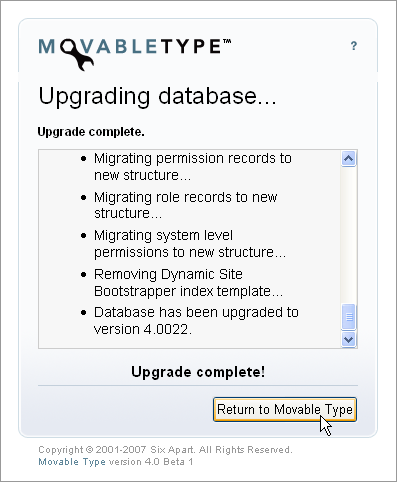The image size is (397, 482).
Task: Select the 'Migrating system level permissions' entry
Action: pos(190,244)
